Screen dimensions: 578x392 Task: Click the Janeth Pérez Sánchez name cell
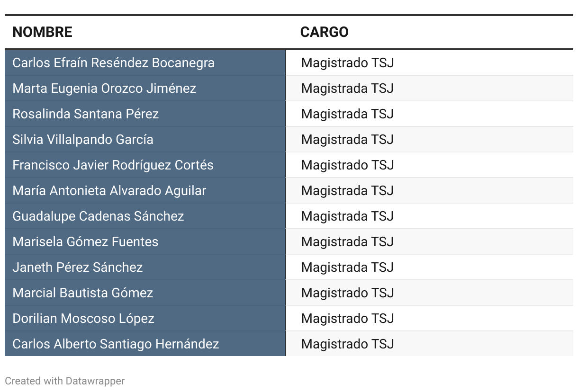point(145,267)
